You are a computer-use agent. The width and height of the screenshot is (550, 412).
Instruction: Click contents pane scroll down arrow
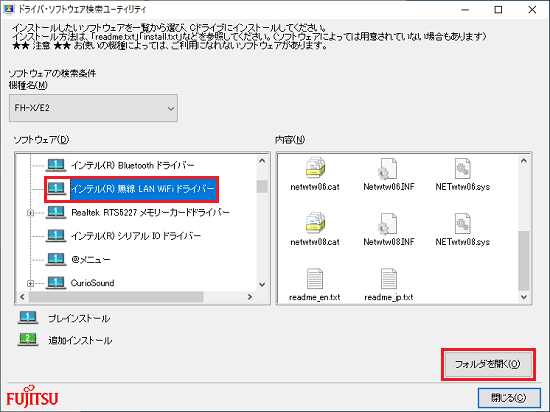[x=524, y=297]
